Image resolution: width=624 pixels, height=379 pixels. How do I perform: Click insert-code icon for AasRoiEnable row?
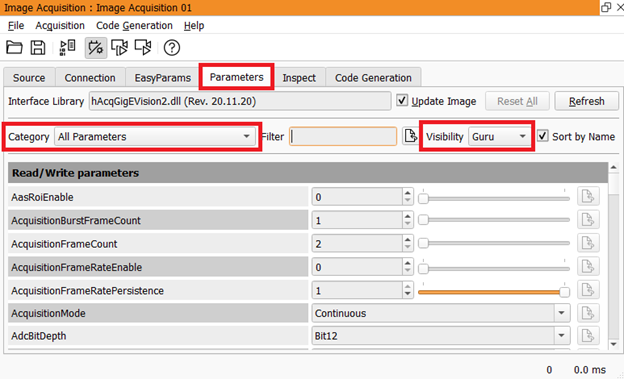coord(588,197)
